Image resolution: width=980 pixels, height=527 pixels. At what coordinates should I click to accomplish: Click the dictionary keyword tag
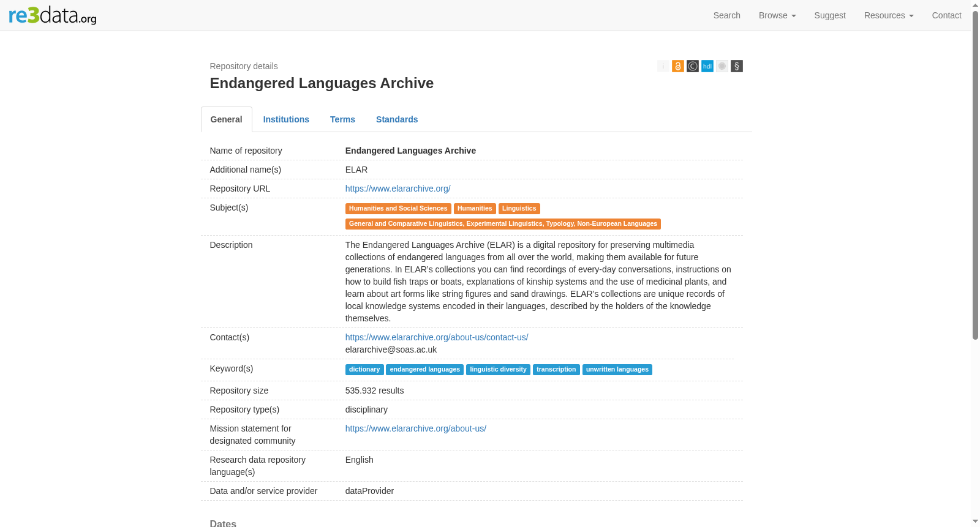(364, 370)
